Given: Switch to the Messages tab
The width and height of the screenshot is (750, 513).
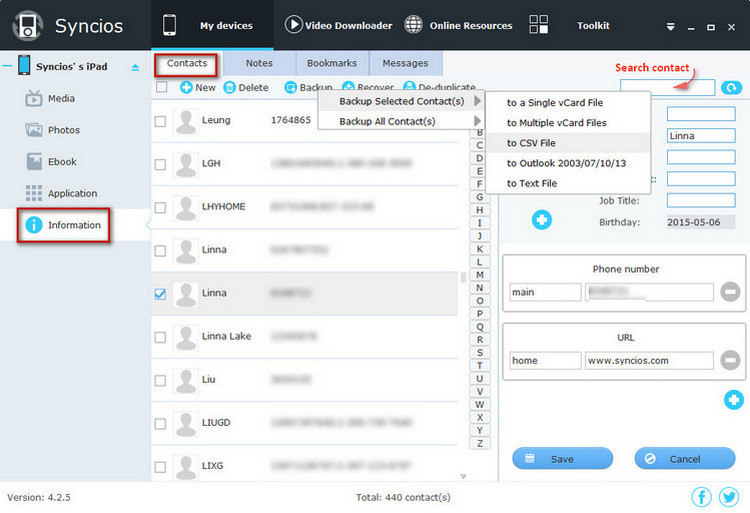Looking at the screenshot, I should click(x=405, y=64).
